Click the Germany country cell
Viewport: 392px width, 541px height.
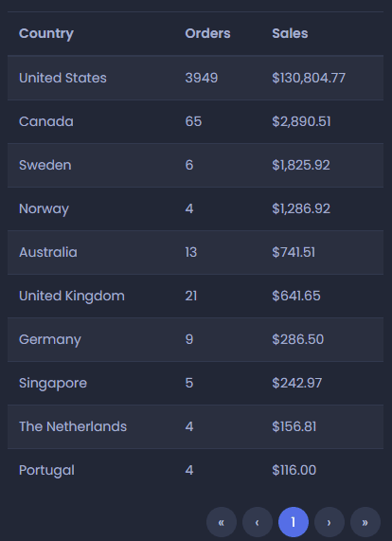[x=50, y=339]
